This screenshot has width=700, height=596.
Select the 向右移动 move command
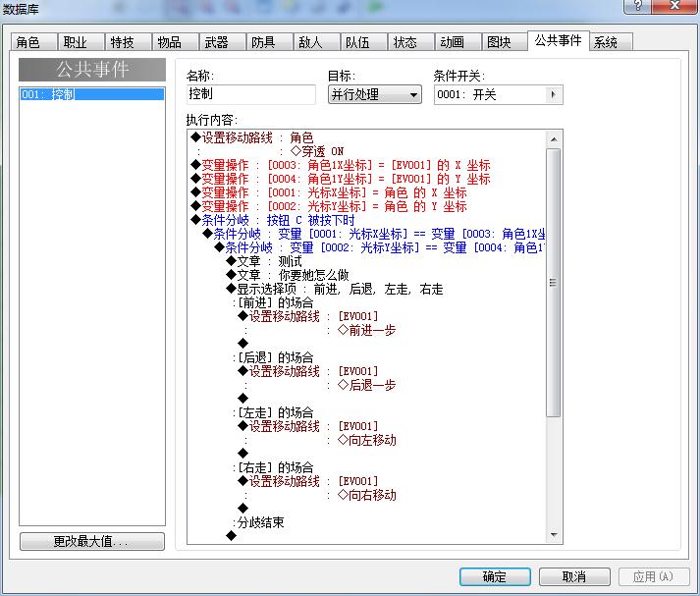367,495
